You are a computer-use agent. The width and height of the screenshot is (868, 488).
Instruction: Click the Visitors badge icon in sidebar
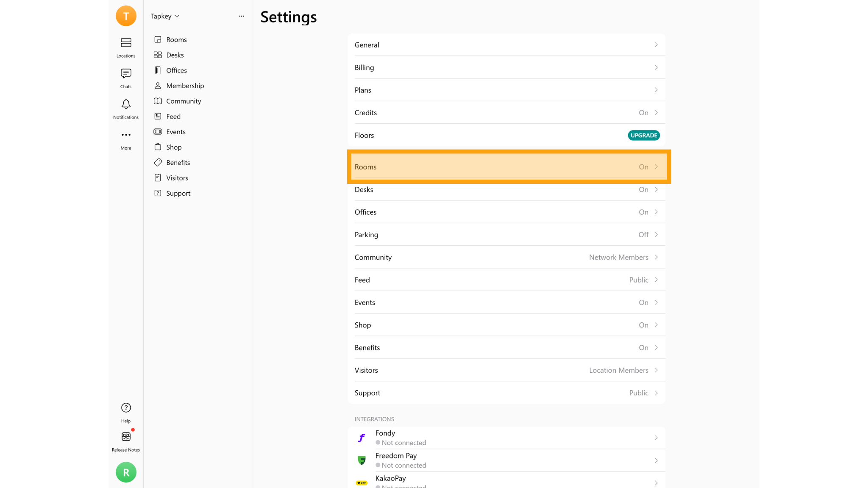[x=158, y=177]
